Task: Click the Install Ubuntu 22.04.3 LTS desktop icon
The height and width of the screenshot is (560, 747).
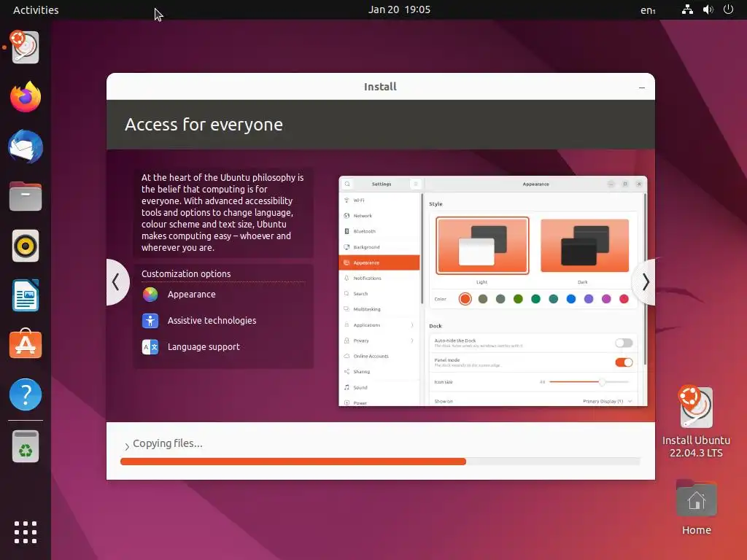Action: coord(696,421)
